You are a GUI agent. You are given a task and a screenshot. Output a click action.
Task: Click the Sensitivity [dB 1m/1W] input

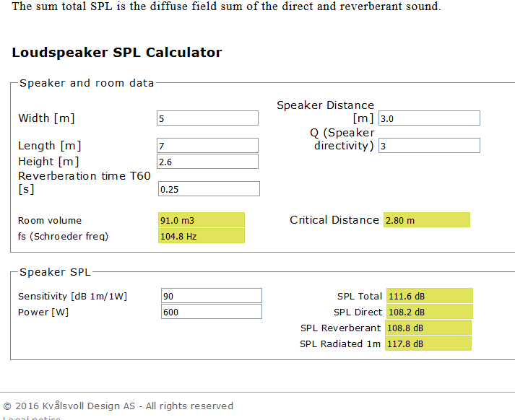click(x=211, y=296)
